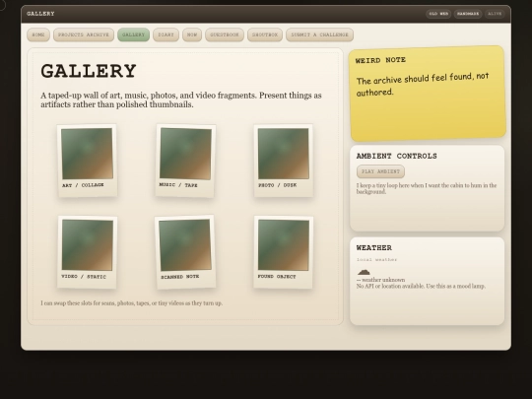
Task: Click 'The archive should feel found' note text
Action: (x=423, y=85)
